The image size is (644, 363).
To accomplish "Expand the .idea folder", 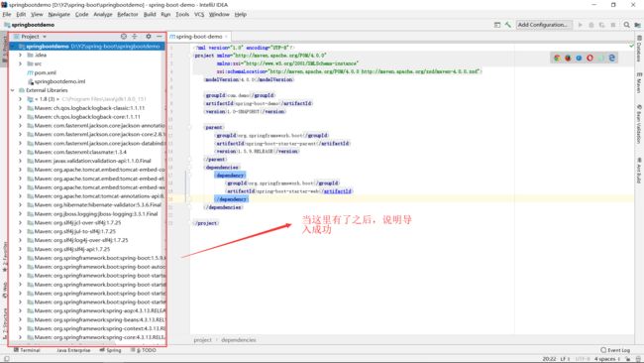I will [x=20, y=55].
